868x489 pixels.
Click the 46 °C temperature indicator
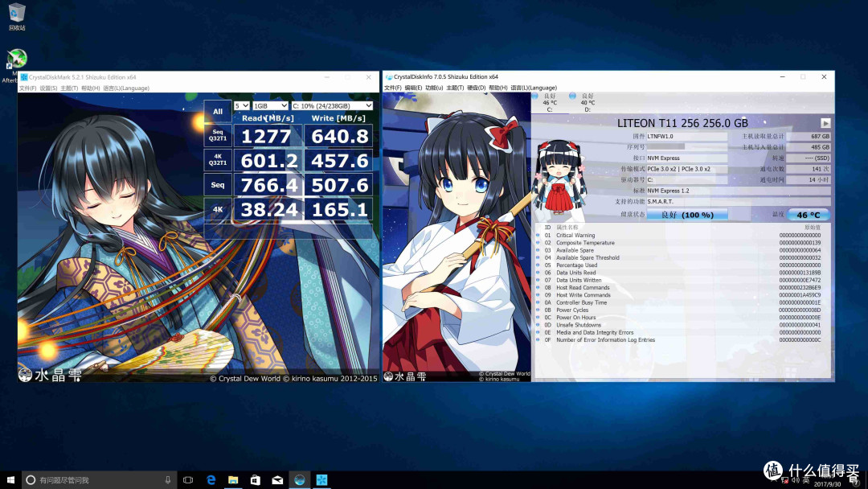click(809, 214)
